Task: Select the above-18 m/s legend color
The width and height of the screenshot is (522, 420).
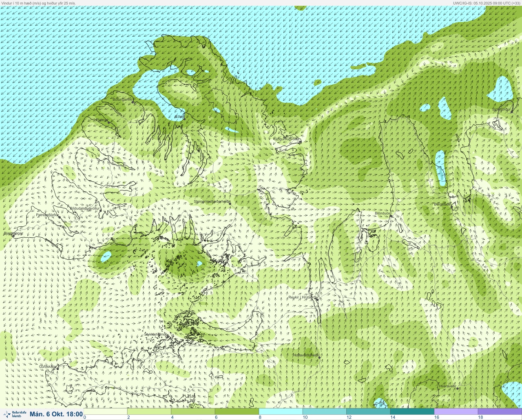Action: coord(500,411)
